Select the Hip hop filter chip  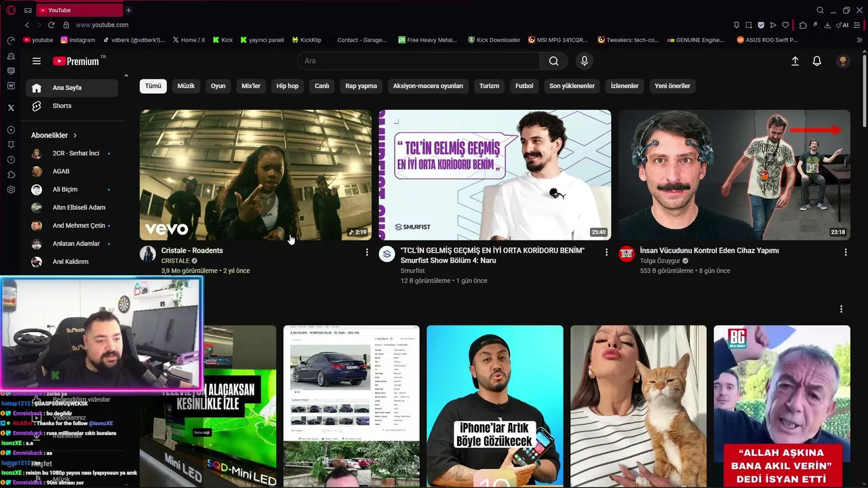pyautogui.click(x=288, y=86)
